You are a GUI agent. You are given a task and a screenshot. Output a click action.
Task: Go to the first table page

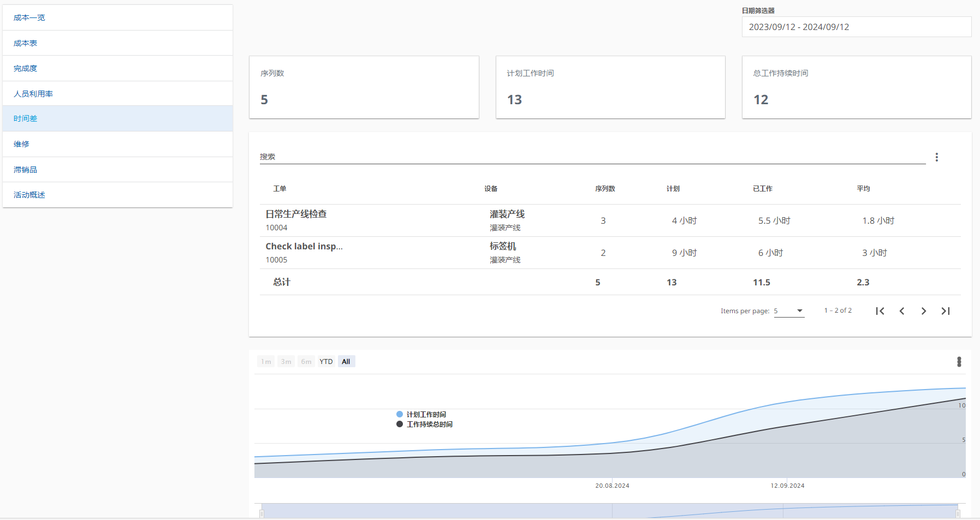(880, 311)
